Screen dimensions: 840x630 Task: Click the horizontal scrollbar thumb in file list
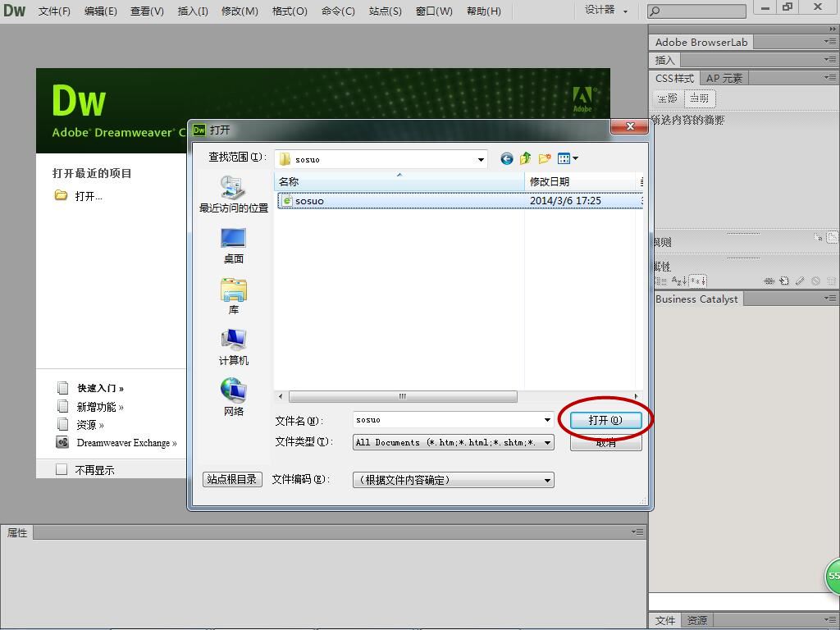(403, 396)
